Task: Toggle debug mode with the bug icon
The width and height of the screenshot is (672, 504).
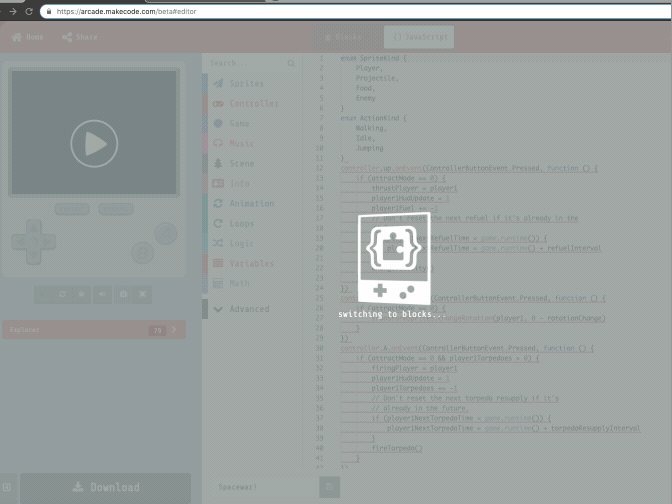Action: (81, 294)
